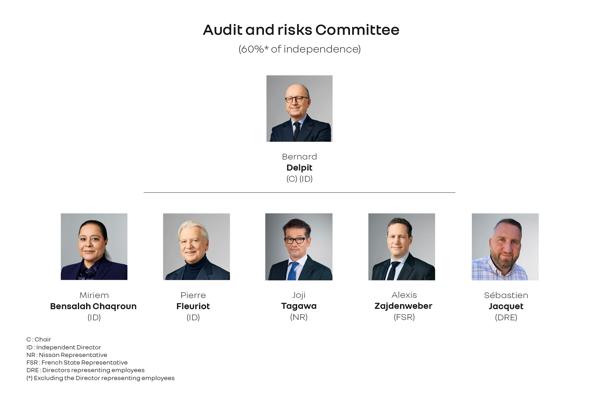Click the French State Representative legend line
600x400 pixels.
coord(77,362)
